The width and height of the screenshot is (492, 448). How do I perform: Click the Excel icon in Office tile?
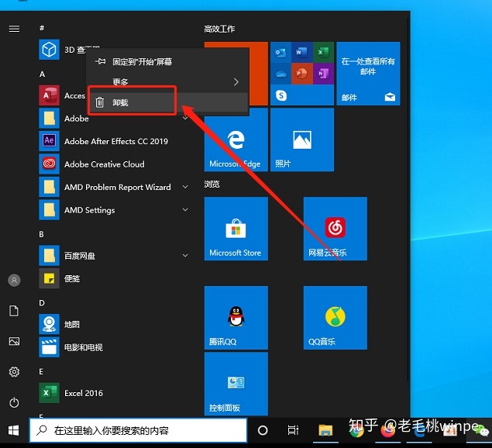coord(323,52)
